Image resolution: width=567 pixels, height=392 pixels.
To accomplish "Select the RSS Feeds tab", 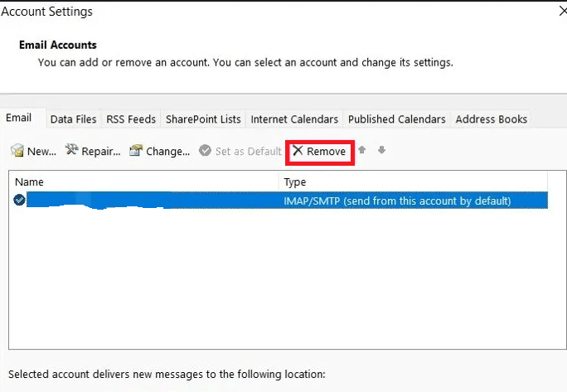I will [131, 119].
